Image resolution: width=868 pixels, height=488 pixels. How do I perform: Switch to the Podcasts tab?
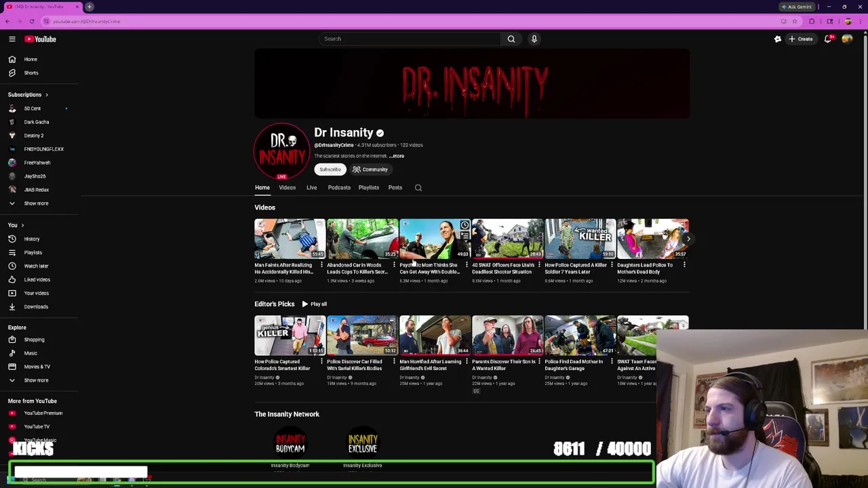coord(339,188)
